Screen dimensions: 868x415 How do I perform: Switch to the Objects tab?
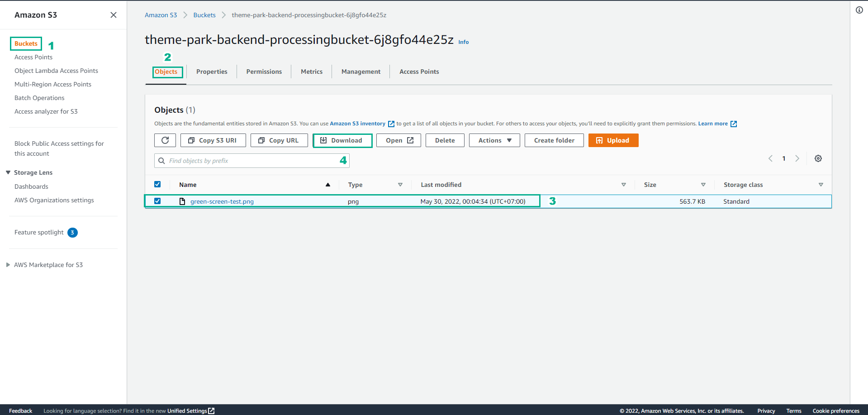pyautogui.click(x=166, y=72)
